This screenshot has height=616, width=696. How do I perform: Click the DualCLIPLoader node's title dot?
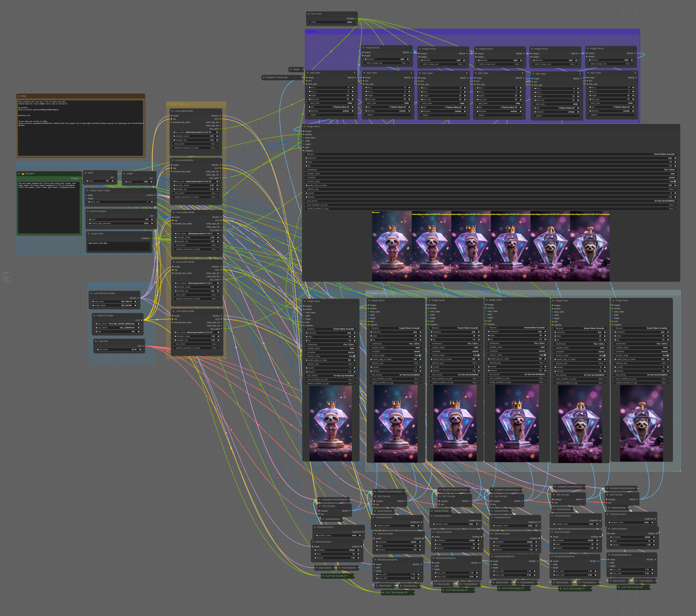point(94,316)
